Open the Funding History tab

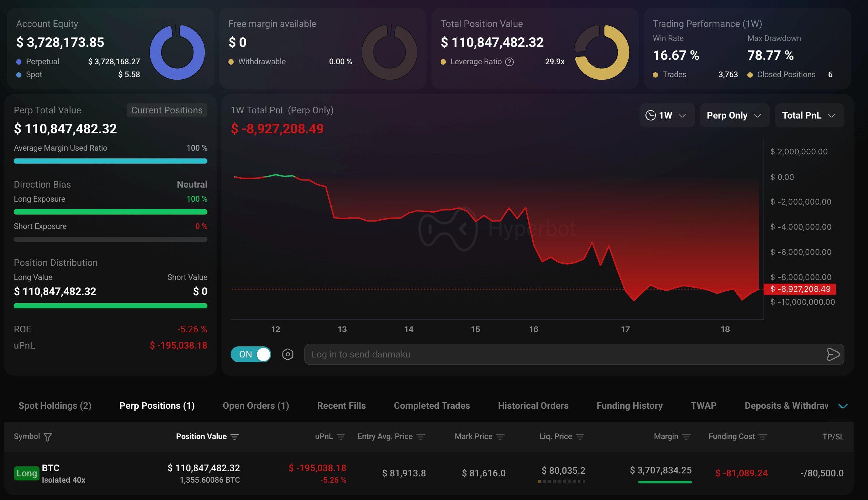tap(630, 406)
